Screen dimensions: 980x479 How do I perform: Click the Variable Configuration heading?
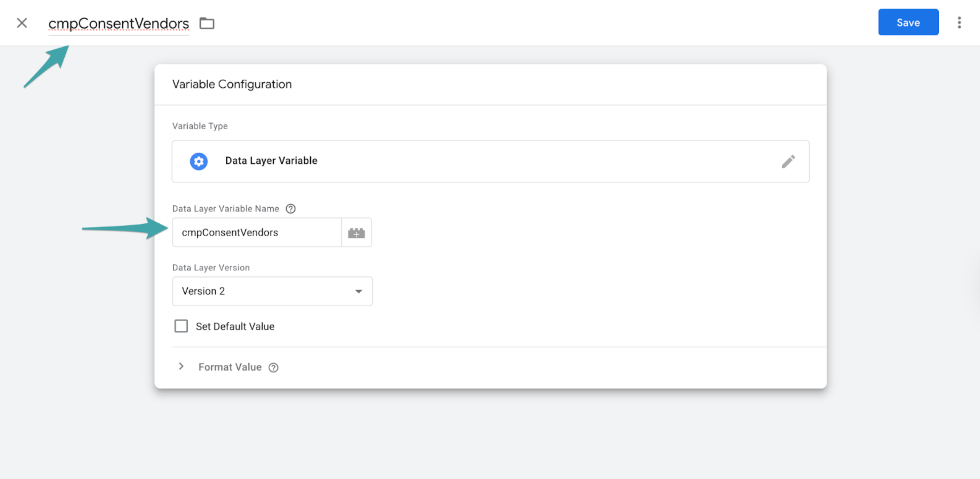232,84
